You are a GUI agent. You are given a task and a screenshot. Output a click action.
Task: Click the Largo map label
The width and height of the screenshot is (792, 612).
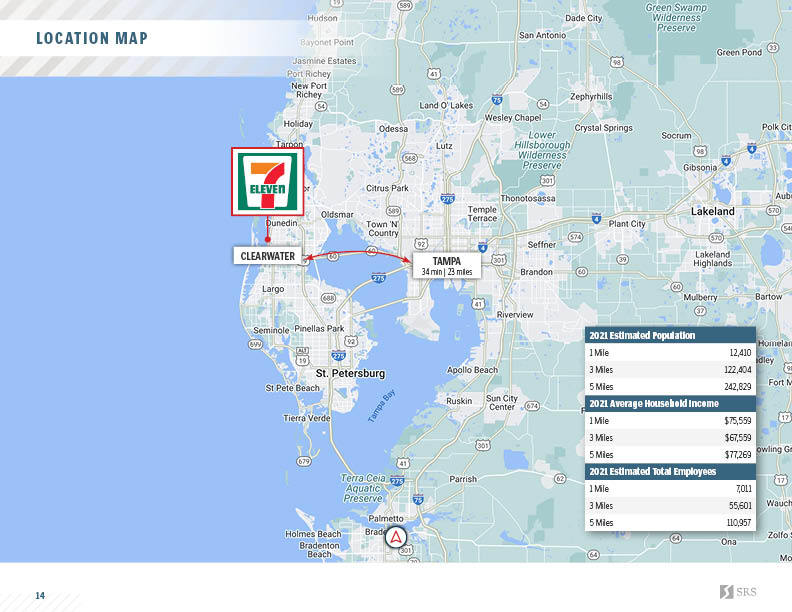(x=273, y=289)
